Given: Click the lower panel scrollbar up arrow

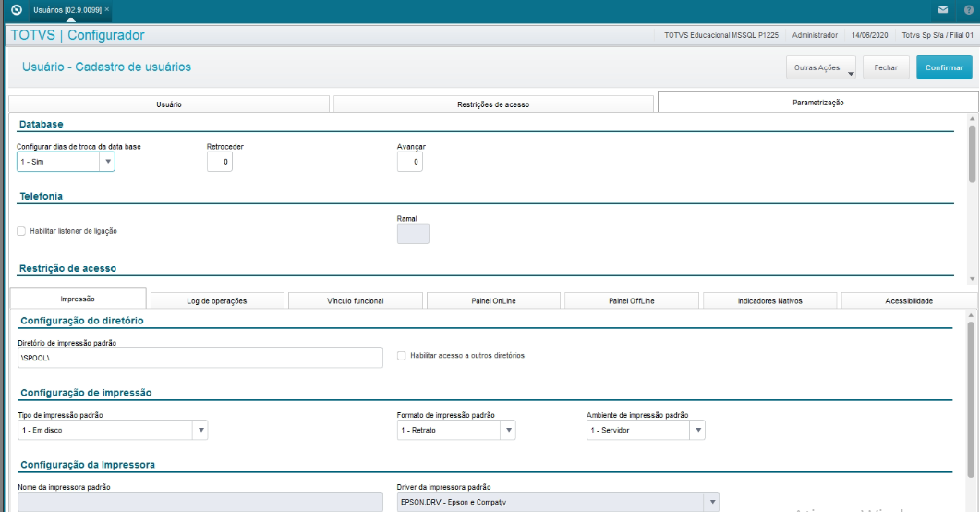Looking at the screenshot, I should tap(972, 315).
